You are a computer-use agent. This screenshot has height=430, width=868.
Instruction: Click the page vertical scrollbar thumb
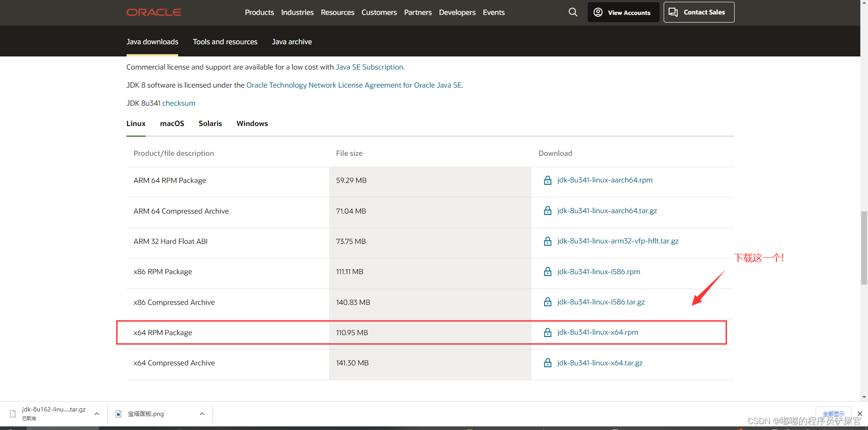pyautogui.click(x=864, y=248)
